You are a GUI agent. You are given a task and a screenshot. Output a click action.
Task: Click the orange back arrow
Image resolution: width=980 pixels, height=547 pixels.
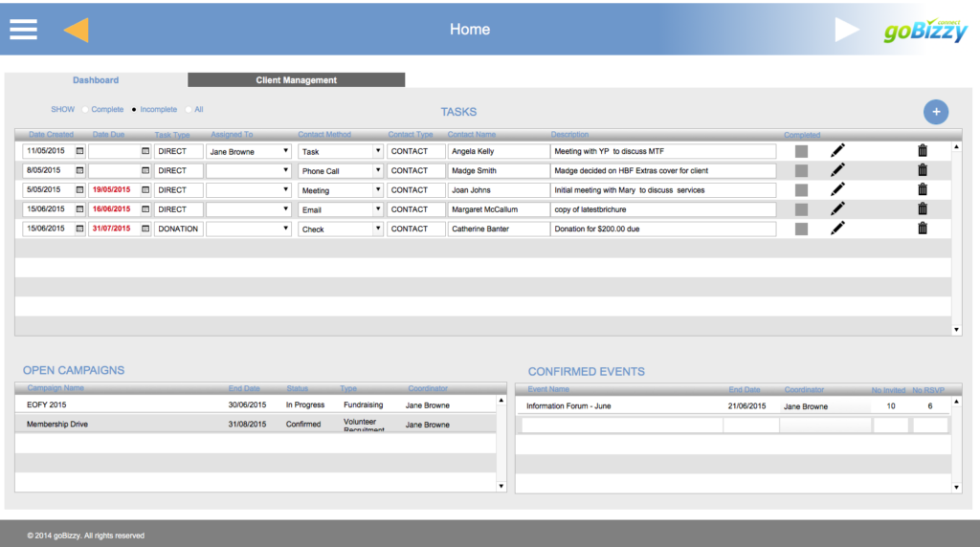(x=76, y=30)
